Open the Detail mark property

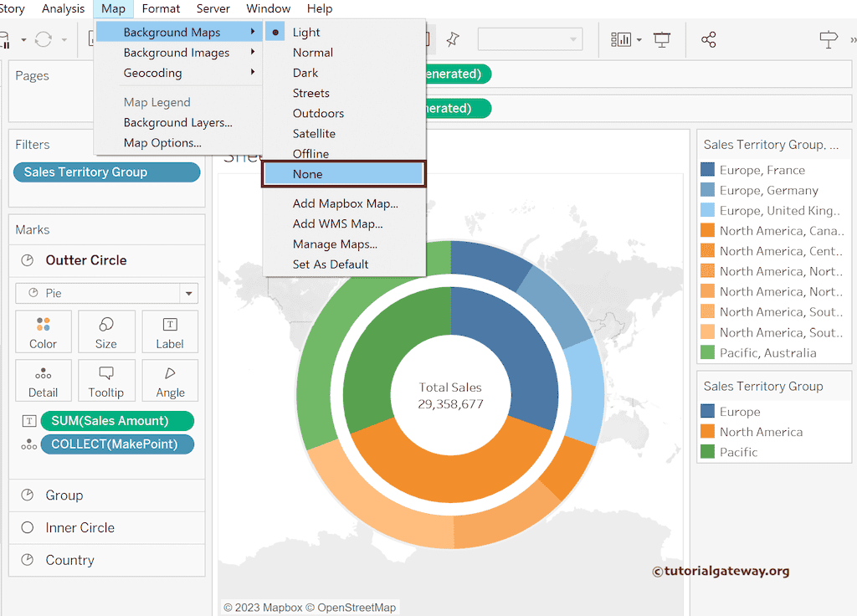pos(44,381)
